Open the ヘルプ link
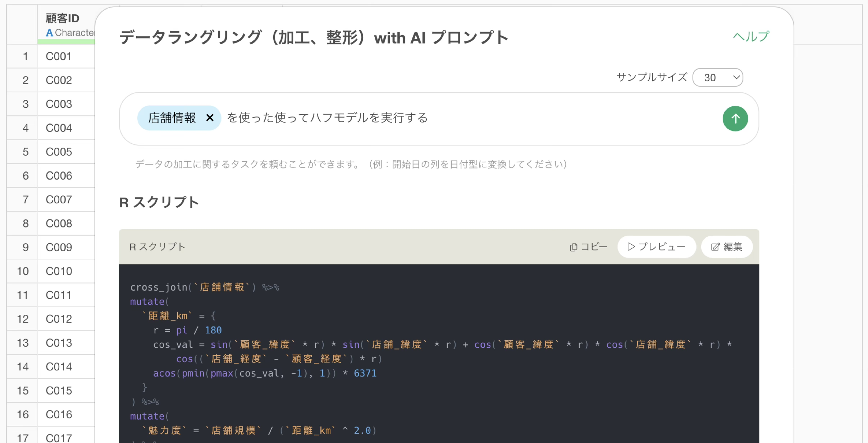Image resolution: width=868 pixels, height=443 pixels. point(751,37)
